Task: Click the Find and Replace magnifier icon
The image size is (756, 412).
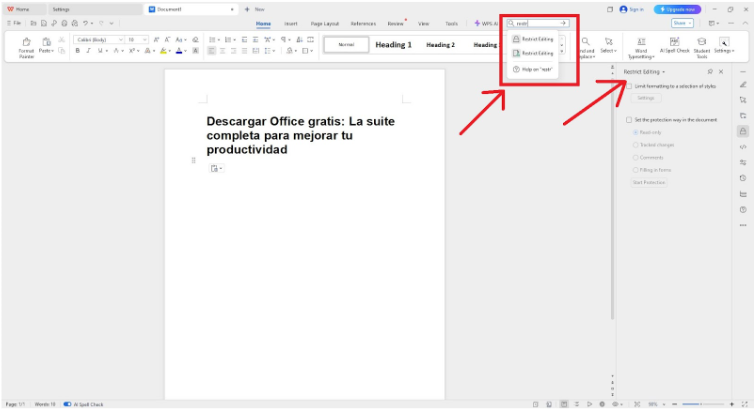Action: pyautogui.click(x=585, y=41)
